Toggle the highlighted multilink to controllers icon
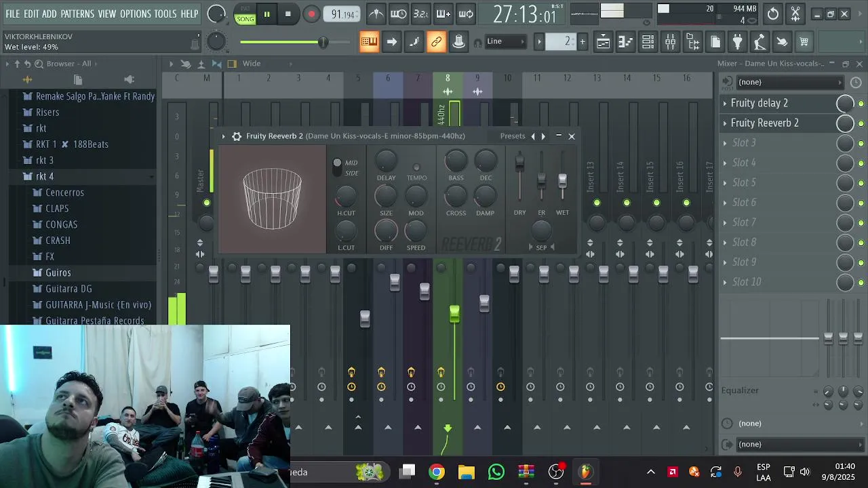 pyautogui.click(x=437, y=41)
